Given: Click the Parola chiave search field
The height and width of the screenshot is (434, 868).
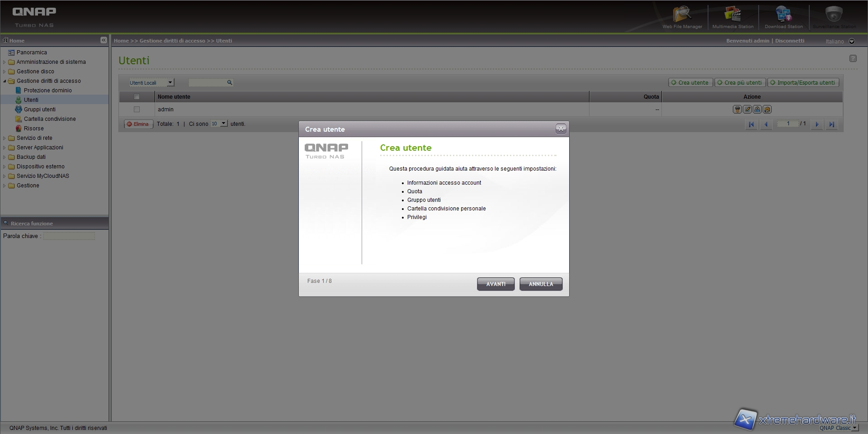Looking at the screenshot, I should 69,236.
